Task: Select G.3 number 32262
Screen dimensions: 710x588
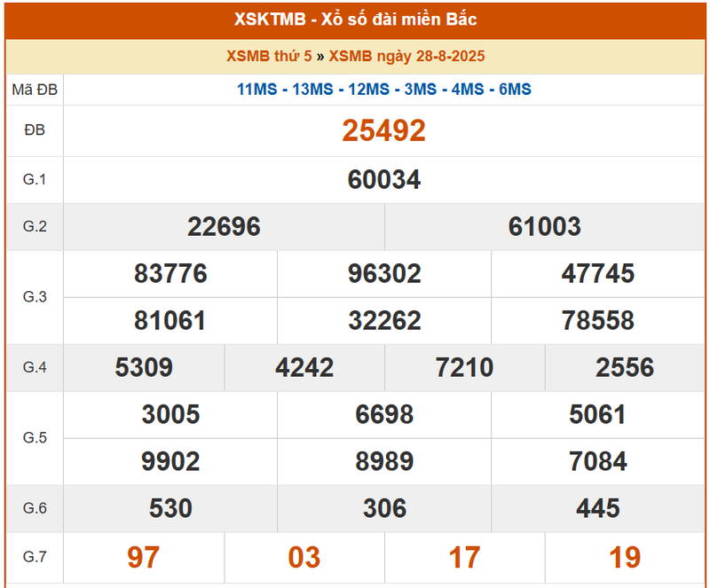Action: pyautogui.click(x=384, y=321)
